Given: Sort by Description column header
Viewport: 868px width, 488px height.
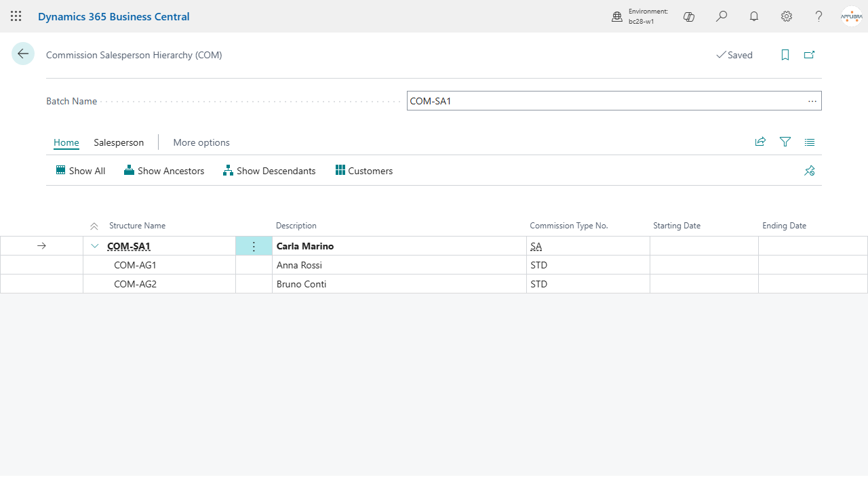Looking at the screenshot, I should click(x=296, y=226).
